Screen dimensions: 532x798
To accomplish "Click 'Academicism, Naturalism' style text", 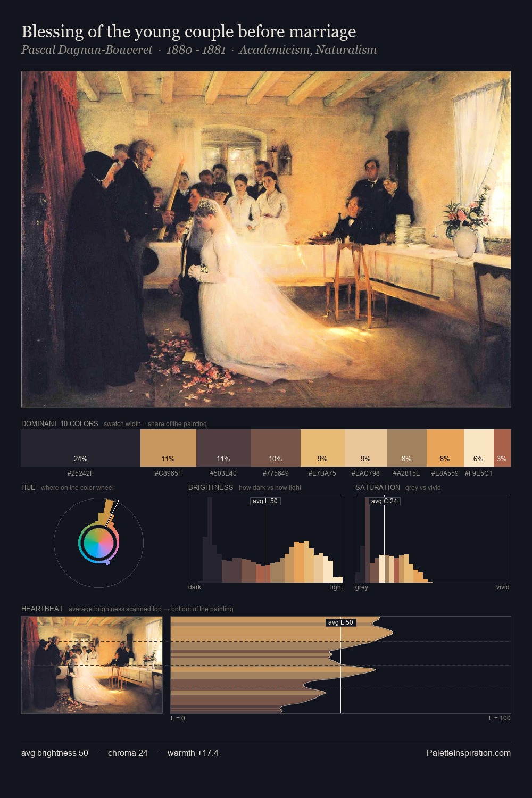I will click(x=307, y=50).
